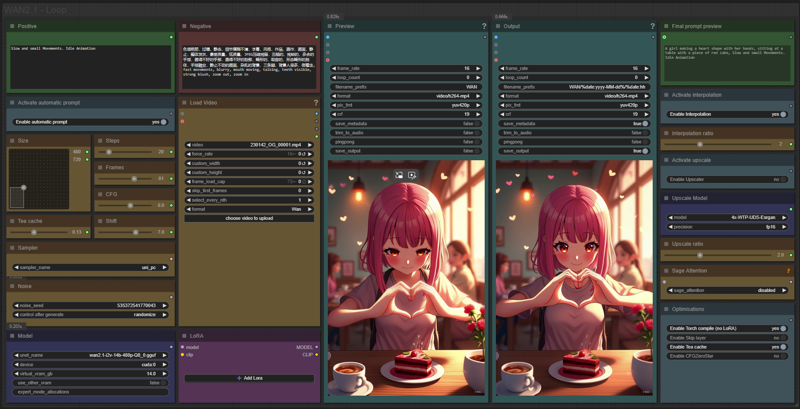Click the Positive node collapse icon
The height and width of the screenshot is (409, 800).
tap(12, 26)
